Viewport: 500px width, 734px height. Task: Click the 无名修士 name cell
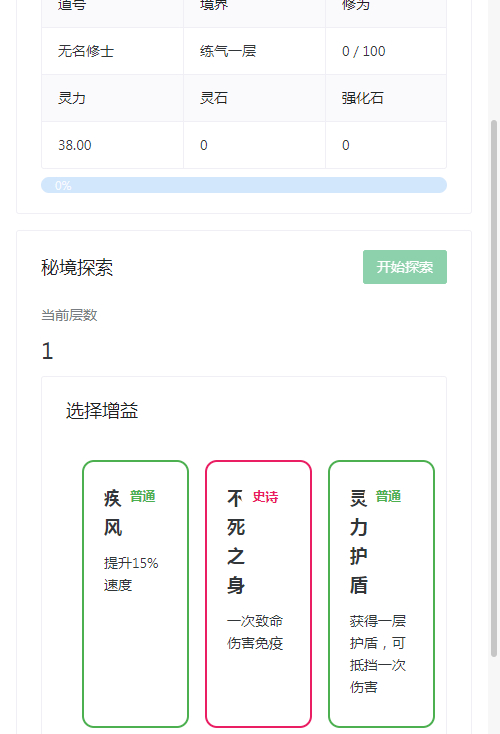click(112, 51)
